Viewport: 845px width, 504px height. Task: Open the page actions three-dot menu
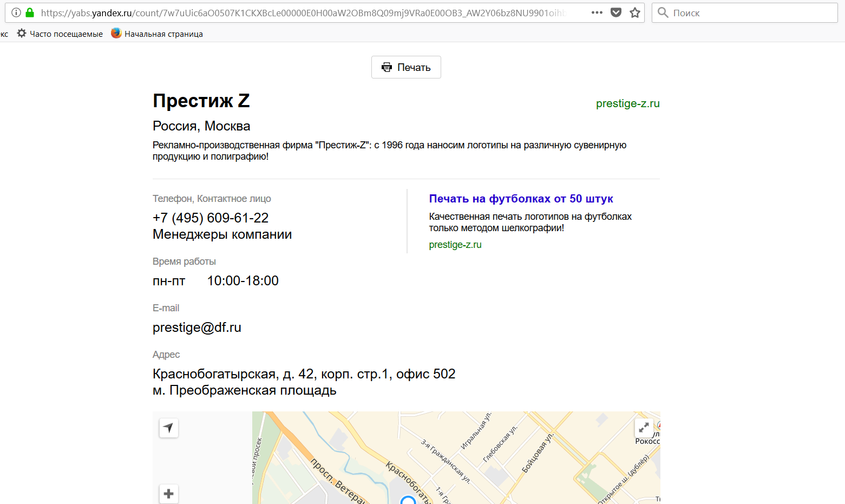tap(597, 12)
